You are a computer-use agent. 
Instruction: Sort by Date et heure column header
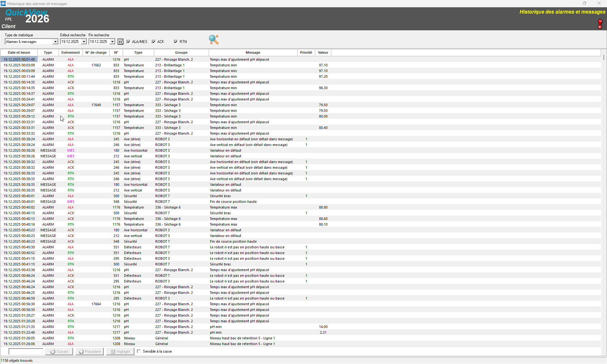click(x=19, y=52)
